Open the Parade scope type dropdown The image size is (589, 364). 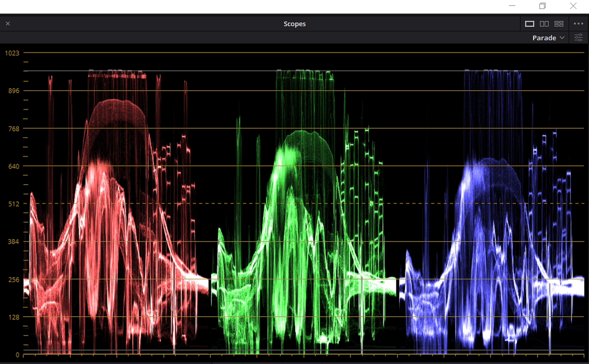point(549,38)
